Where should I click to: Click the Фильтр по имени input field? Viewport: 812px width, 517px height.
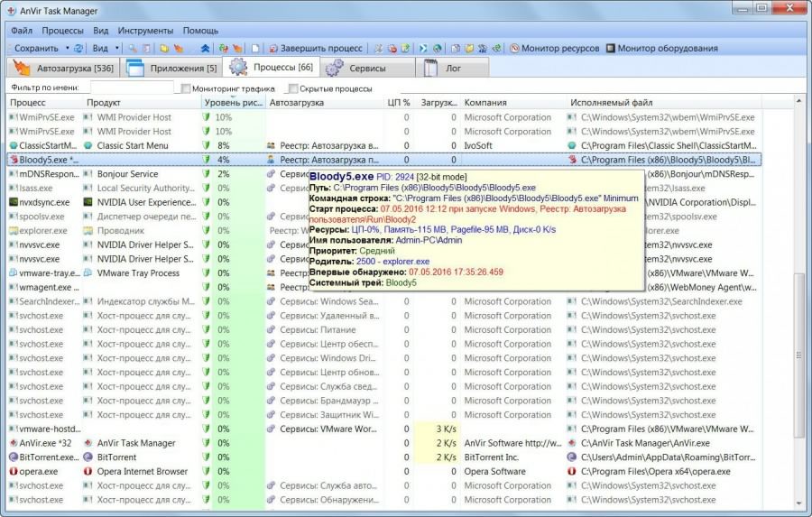131,88
